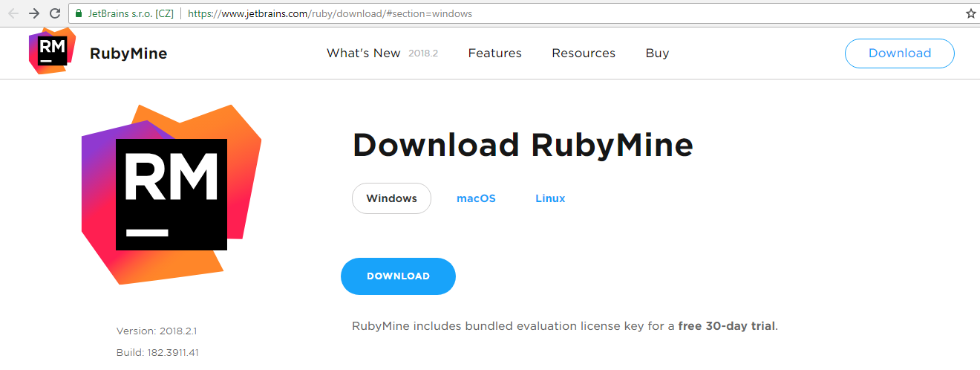Screen dimensions: 980x370
Task: Click the small RubyMine logo in header
Action: click(52, 51)
